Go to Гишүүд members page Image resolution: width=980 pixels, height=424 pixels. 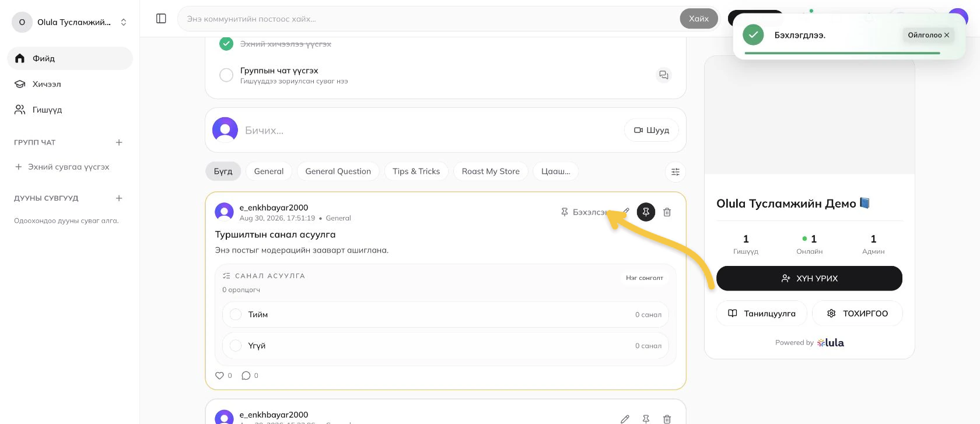(x=70, y=110)
